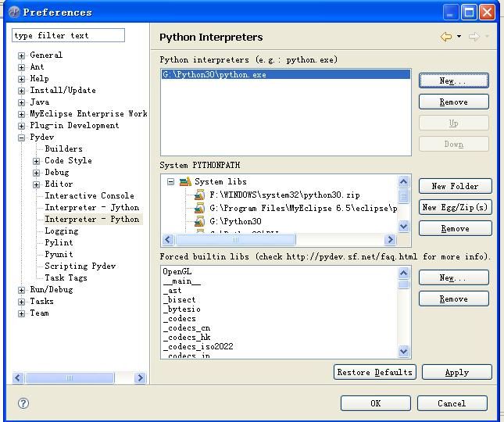
Task: Click preferences tree scroll right arrow
Action: click(x=140, y=377)
